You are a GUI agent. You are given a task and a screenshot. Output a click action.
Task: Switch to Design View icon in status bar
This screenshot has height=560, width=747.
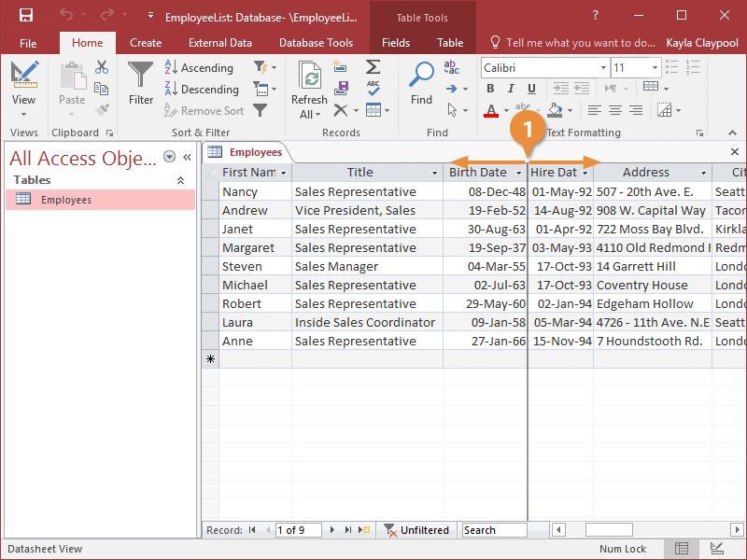pos(717,549)
